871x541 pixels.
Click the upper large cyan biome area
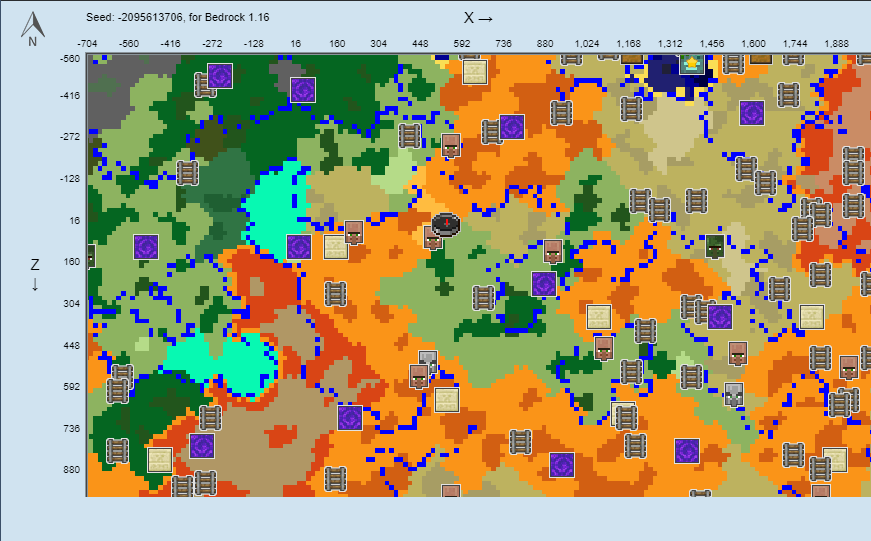click(x=273, y=205)
